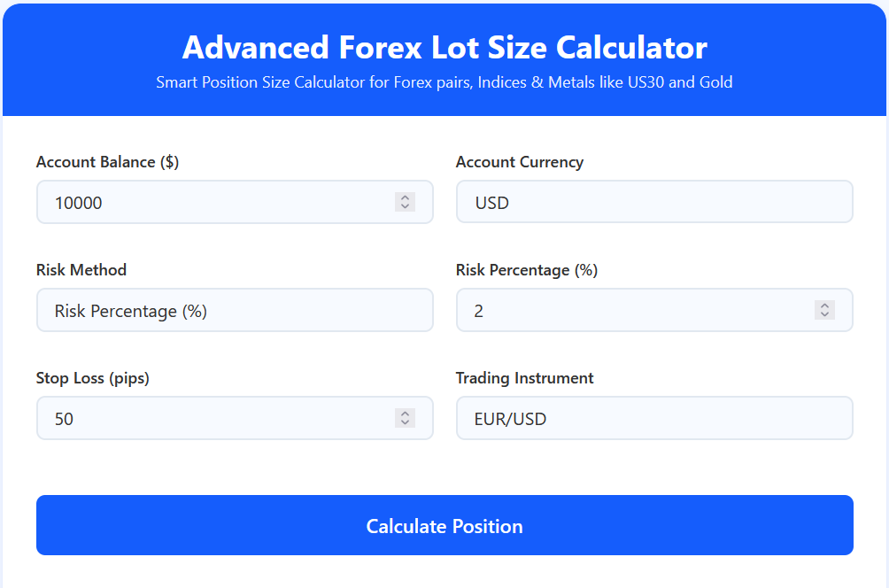Increment Risk Percentage with its stepper up arrow
889x588 pixels.
824,306
